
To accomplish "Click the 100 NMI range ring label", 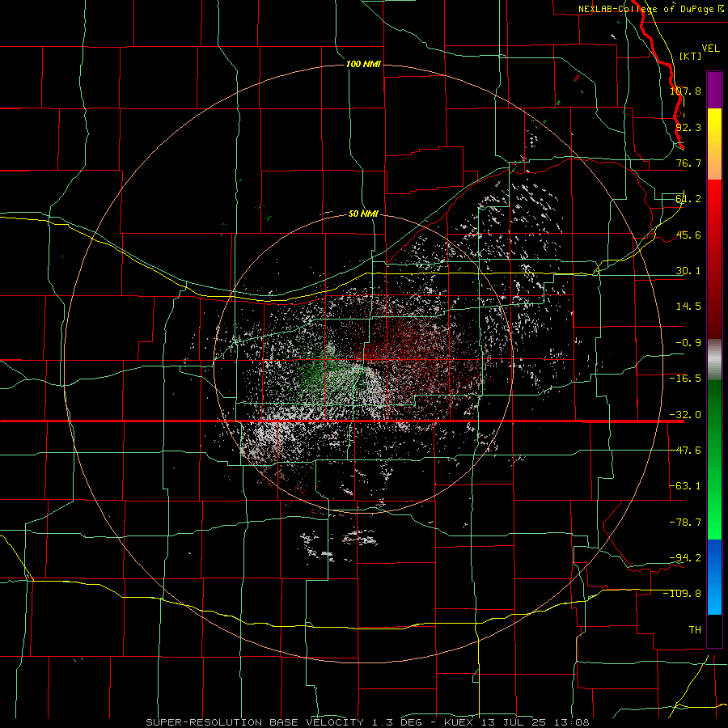I will [x=363, y=64].
